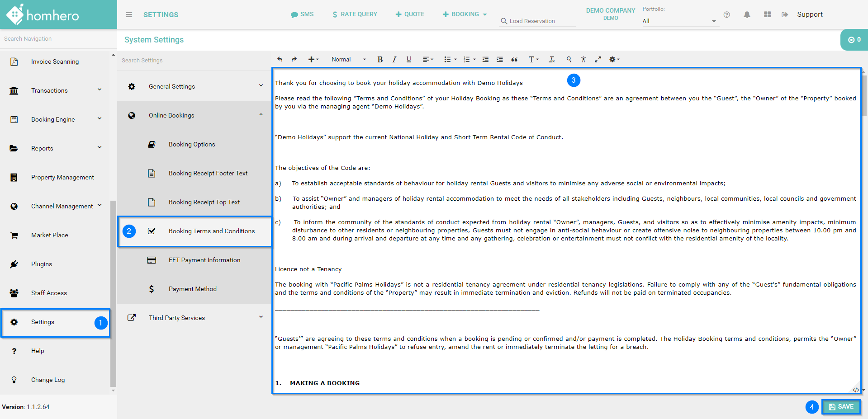868x419 pixels.
Task: Click the QUOTE button in top bar
Action: coord(410,14)
